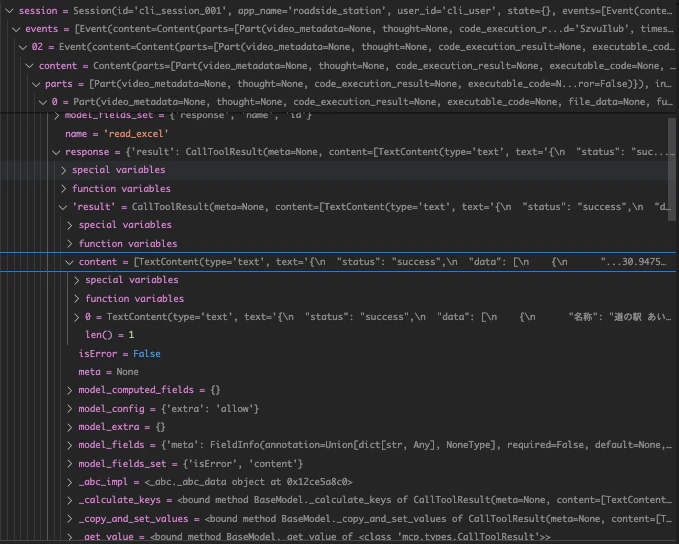Expand model_fields_set = {'response' row
Image resolution: width=679 pixels, height=544 pixels.
point(56,116)
